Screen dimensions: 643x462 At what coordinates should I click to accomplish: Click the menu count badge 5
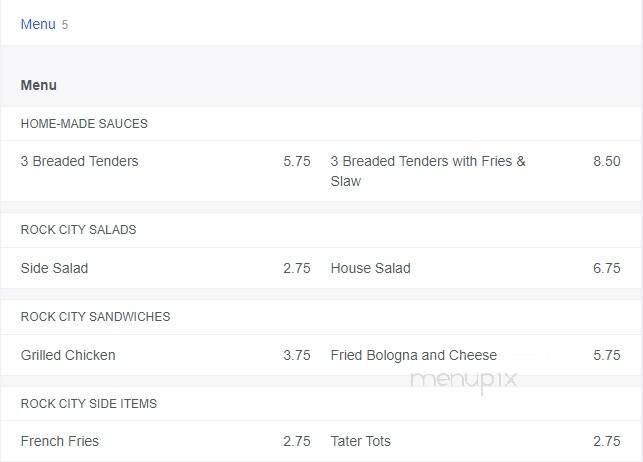[65, 25]
